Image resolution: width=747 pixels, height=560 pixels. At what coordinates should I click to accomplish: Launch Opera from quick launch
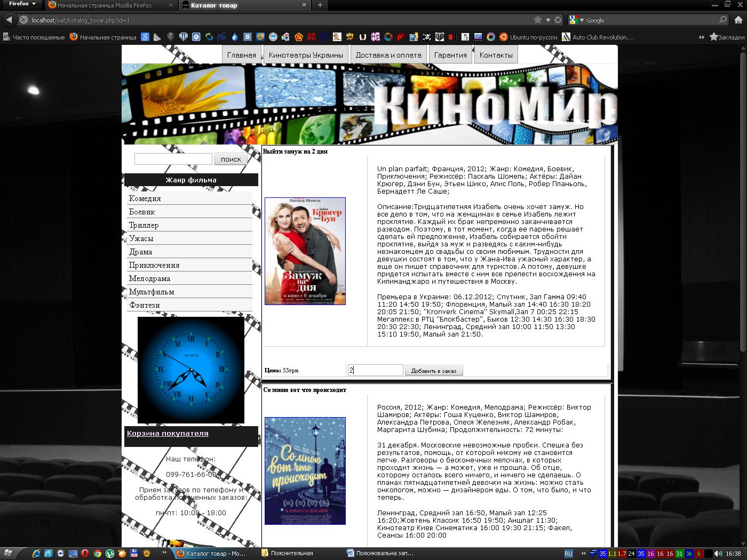coord(85,554)
